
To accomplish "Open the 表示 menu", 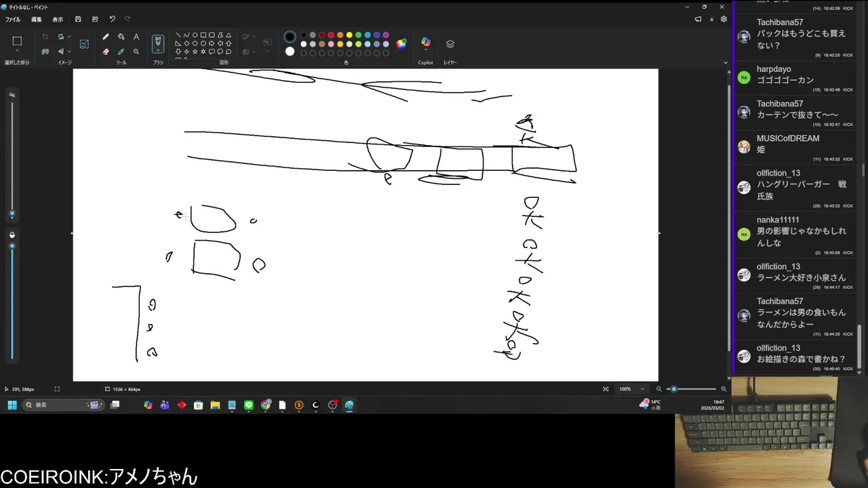I will (58, 20).
